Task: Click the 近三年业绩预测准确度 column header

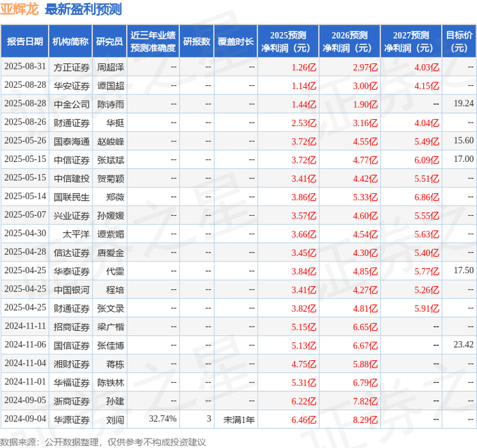Action: pyautogui.click(x=153, y=42)
